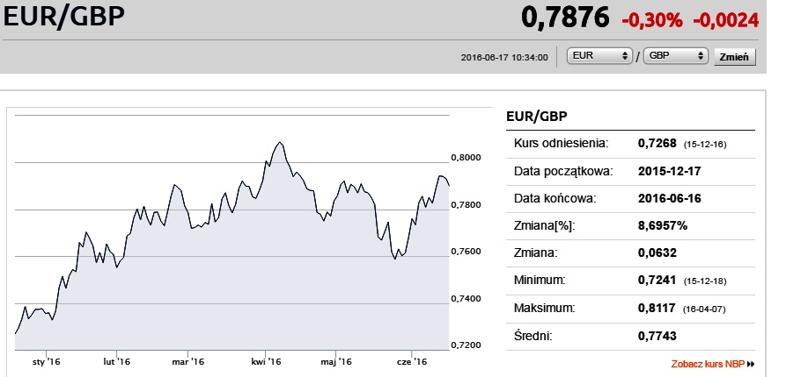Click the double-arrow icon beside Zobacz kurs NBP
Image resolution: width=786 pixels, height=377 pixels.
tap(750, 364)
